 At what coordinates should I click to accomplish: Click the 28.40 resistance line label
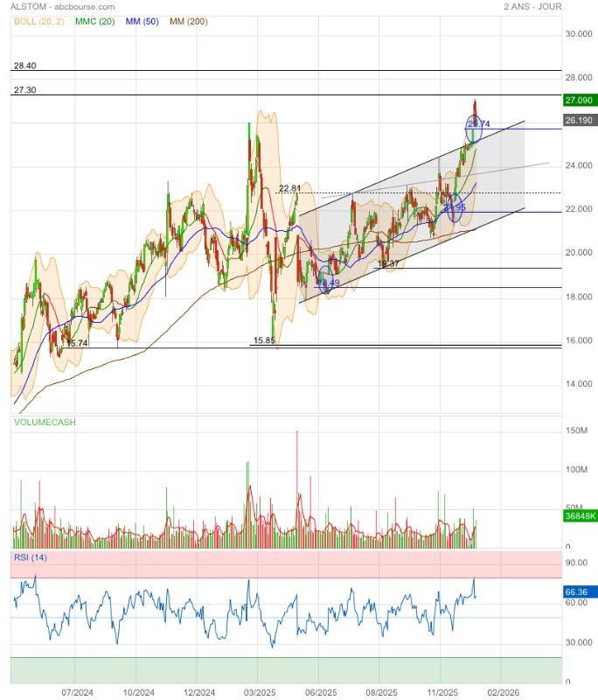coord(24,66)
